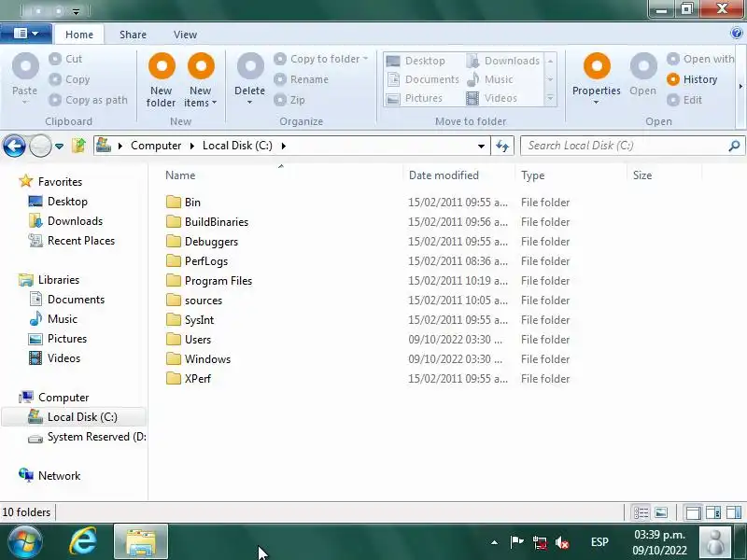Click Copy as path

pos(88,100)
